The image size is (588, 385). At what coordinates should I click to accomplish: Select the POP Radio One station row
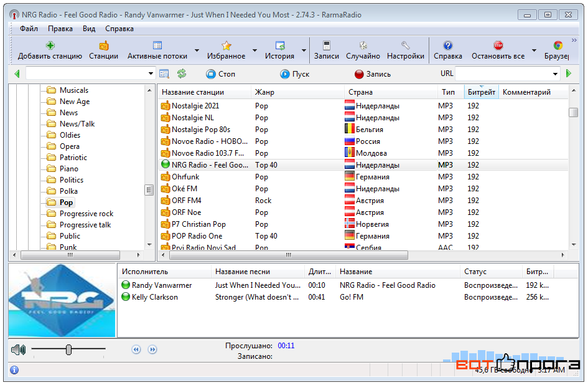click(x=363, y=236)
